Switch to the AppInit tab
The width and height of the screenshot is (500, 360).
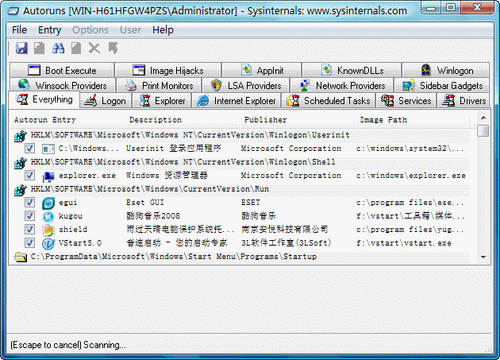(262, 70)
